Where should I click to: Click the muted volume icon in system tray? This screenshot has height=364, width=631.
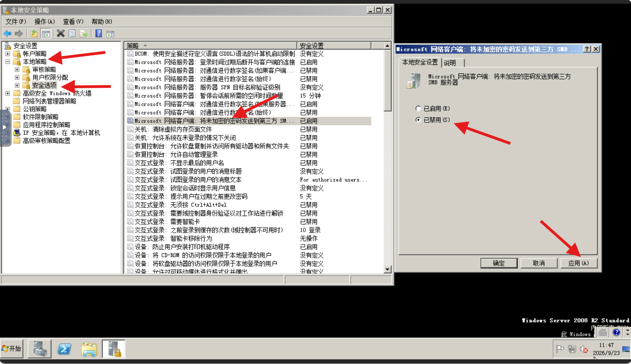click(584, 349)
